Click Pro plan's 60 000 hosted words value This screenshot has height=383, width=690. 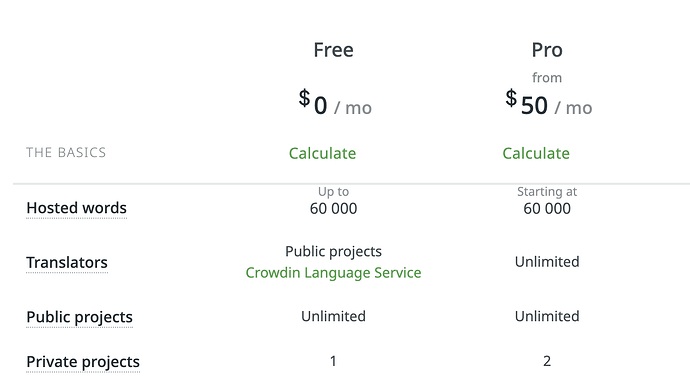coord(547,208)
